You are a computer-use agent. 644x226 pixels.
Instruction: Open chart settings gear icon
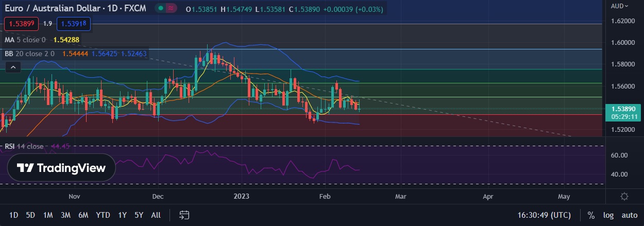(x=624, y=197)
